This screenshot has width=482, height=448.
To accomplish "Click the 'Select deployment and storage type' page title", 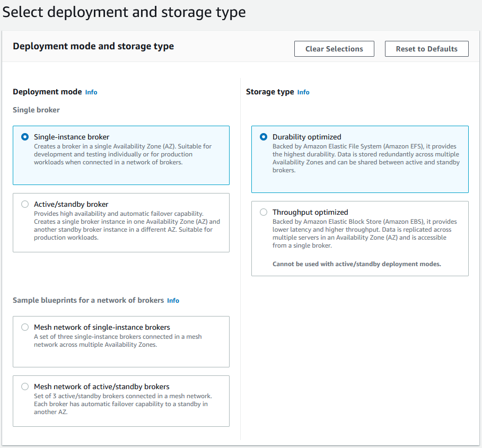I will (124, 12).
